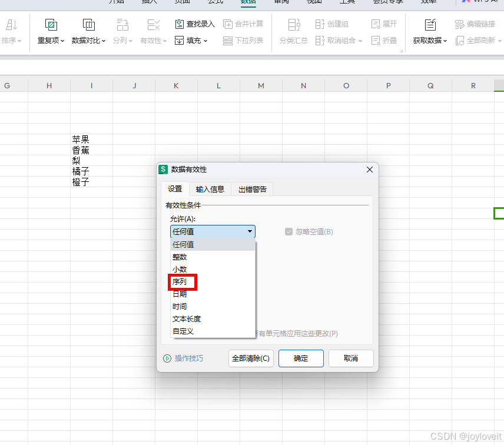Click the 分列 split columns icon
The height and width of the screenshot is (445, 504).
click(x=122, y=25)
